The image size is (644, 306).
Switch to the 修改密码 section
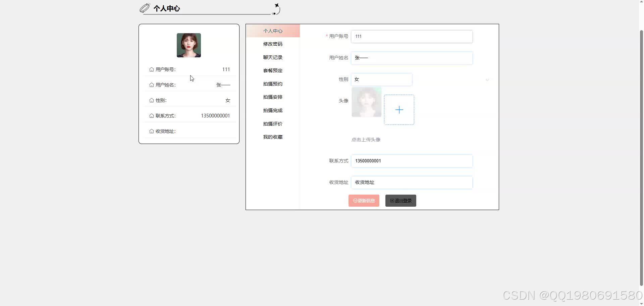pos(272,44)
